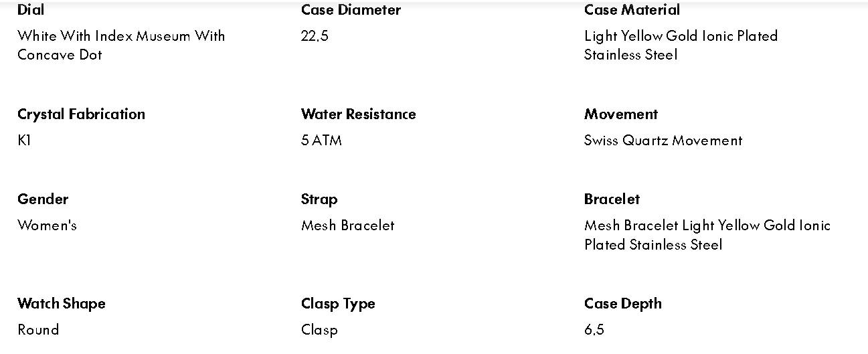
Task: Select the White With Index Museum dial text
Action: (x=121, y=45)
